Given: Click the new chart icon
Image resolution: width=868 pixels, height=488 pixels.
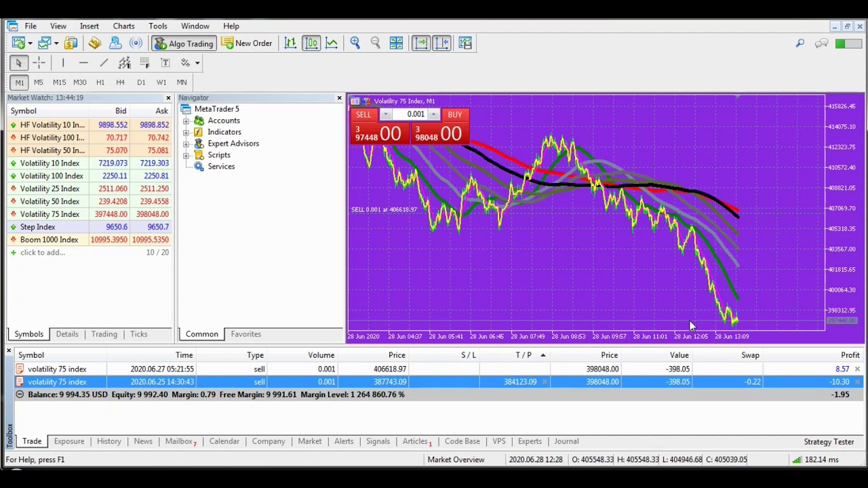Looking at the screenshot, I should [x=18, y=43].
